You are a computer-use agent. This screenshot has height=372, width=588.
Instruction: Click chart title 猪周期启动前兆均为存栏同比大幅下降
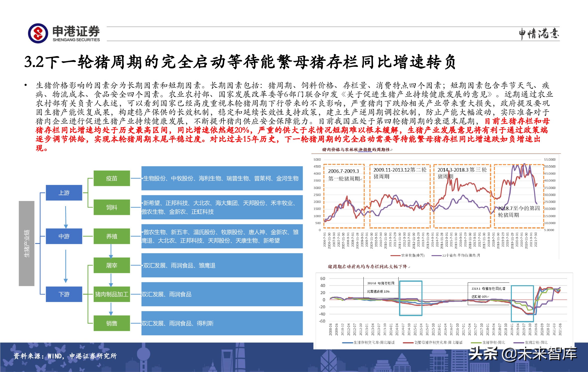click(367, 267)
